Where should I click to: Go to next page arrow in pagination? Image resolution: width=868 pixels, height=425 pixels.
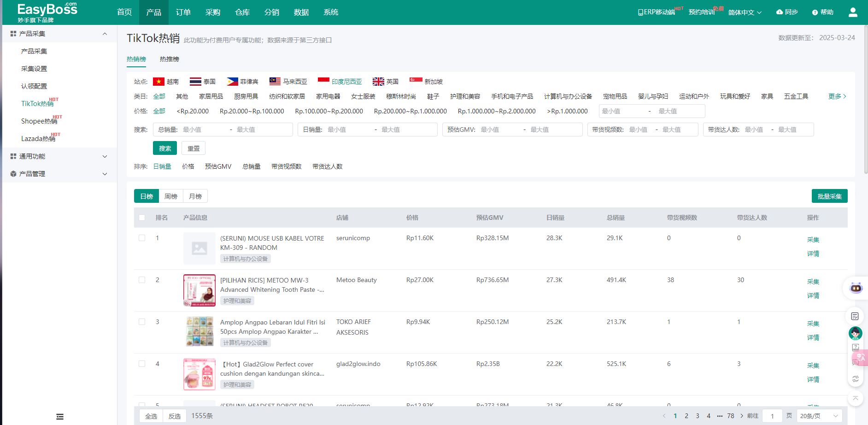pyautogui.click(x=742, y=416)
